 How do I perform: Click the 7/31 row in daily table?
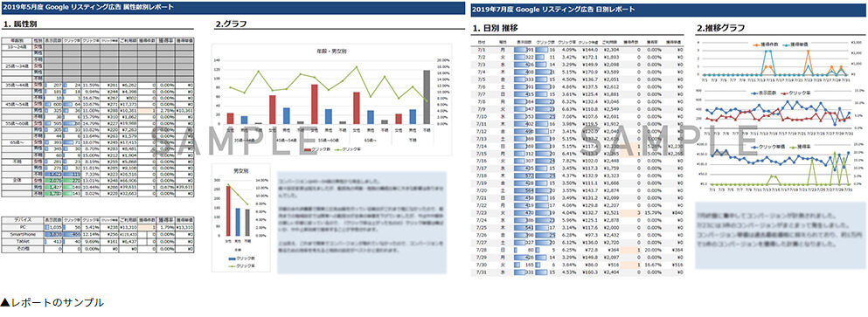pos(578,272)
